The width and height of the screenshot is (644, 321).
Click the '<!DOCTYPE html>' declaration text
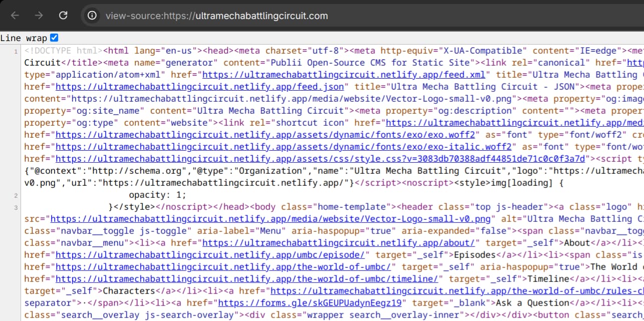pyautogui.click(x=64, y=51)
